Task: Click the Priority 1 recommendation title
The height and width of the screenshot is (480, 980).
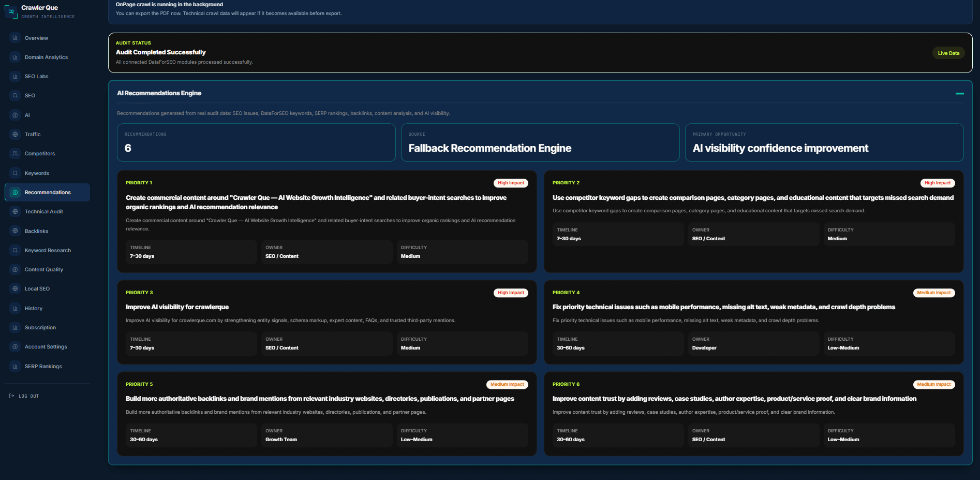Action: pyautogui.click(x=316, y=202)
